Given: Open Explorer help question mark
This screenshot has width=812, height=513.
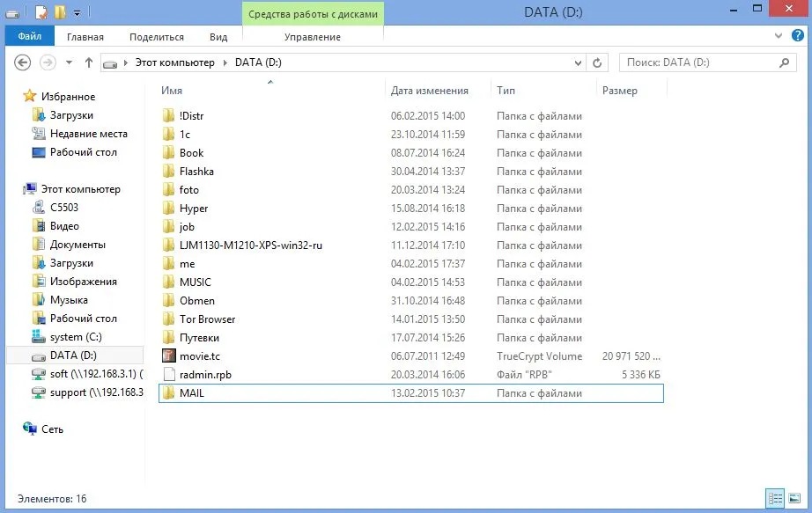Looking at the screenshot, I should pos(798,35).
